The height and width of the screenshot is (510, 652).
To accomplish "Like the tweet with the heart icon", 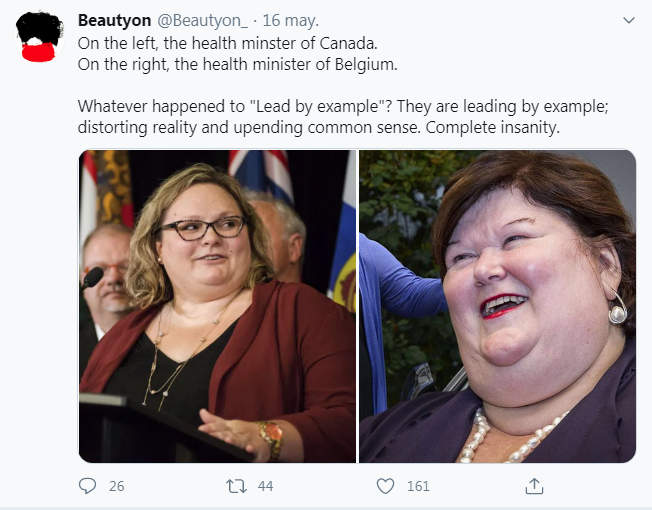I will coord(385,486).
